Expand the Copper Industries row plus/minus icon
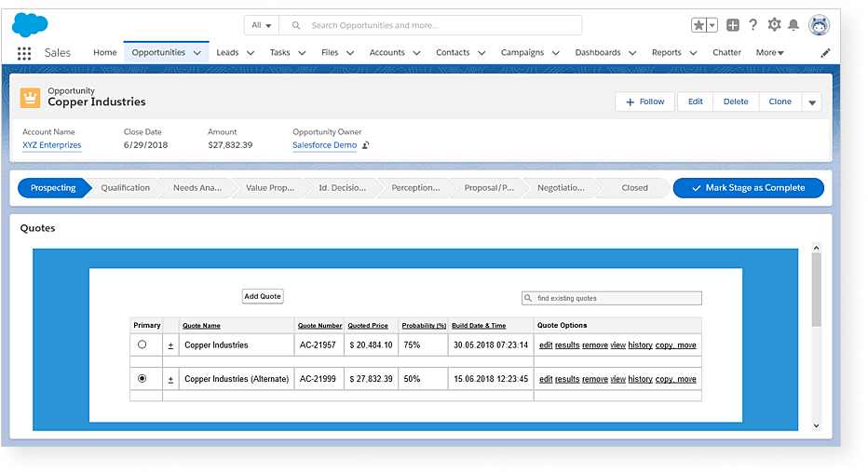 coord(170,345)
